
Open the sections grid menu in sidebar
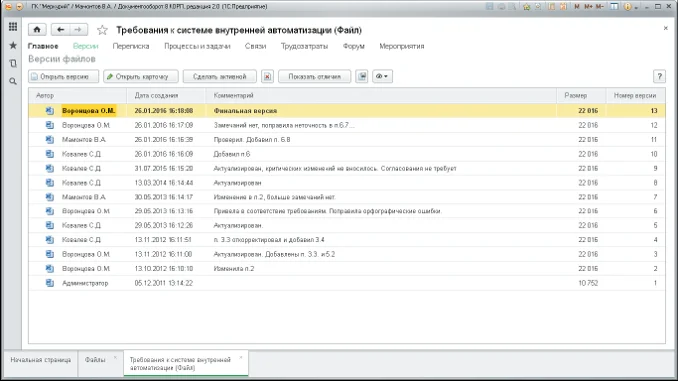click(x=13, y=27)
